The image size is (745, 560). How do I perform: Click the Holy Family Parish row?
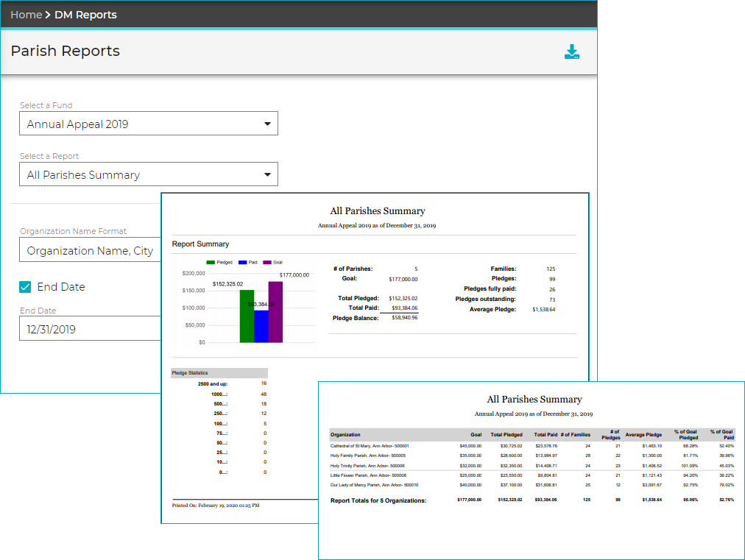pyautogui.click(x=532, y=456)
